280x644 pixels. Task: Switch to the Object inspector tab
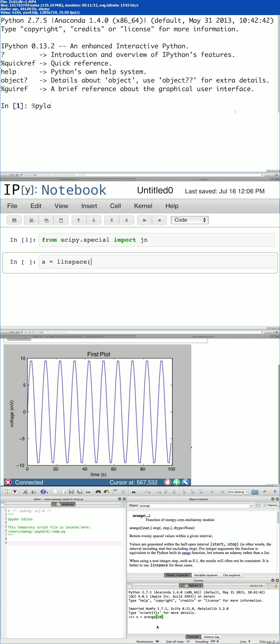pos(177,575)
